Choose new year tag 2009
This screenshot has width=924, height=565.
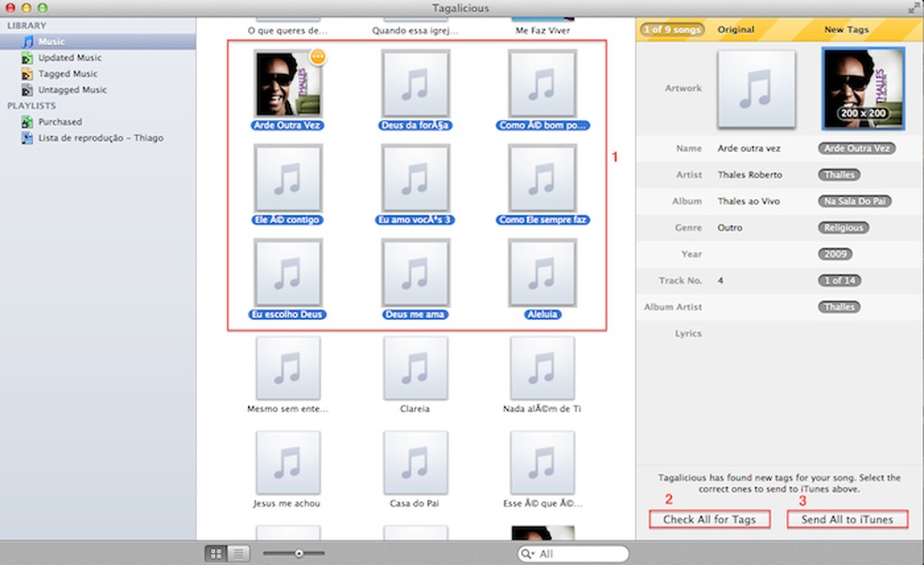pyautogui.click(x=835, y=254)
